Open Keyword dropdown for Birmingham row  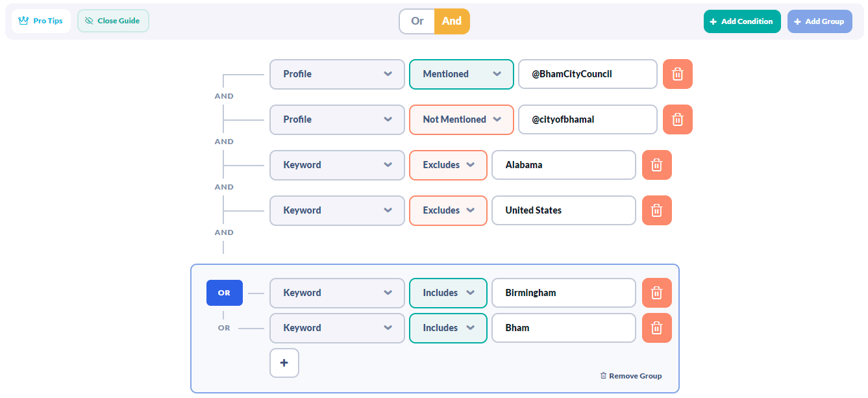click(338, 293)
